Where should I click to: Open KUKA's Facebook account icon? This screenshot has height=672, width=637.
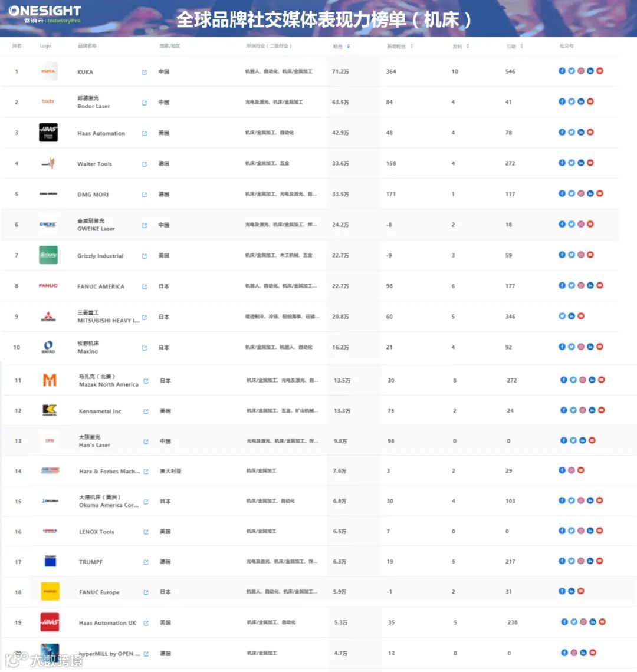(x=562, y=71)
